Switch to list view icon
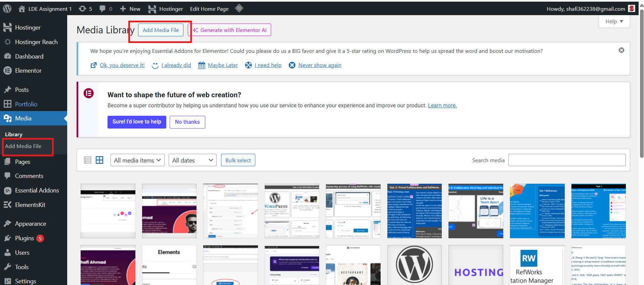 (88, 160)
